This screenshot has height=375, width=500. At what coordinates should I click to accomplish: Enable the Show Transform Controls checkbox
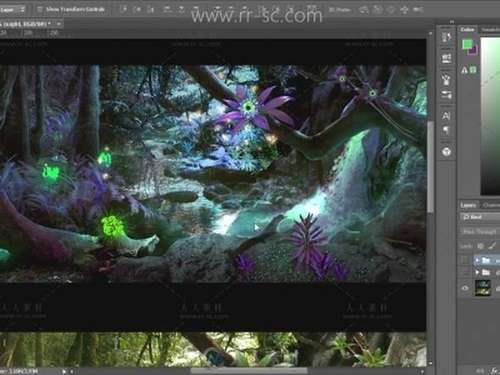pos(39,9)
